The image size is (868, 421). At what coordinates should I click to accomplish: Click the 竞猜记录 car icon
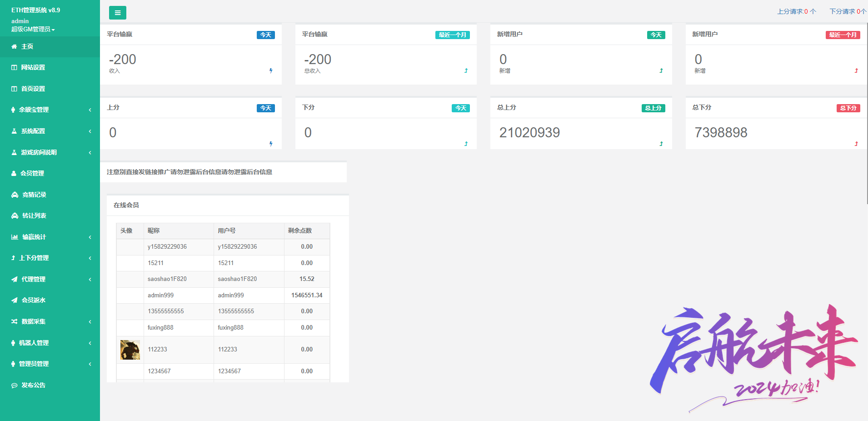pyautogui.click(x=15, y=195)
